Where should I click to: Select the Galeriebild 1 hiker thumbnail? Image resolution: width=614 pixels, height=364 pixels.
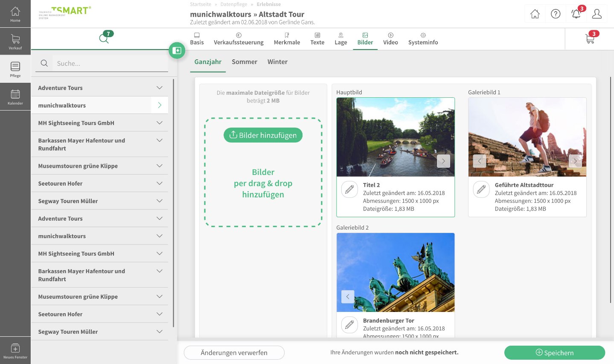click(527, 137)
